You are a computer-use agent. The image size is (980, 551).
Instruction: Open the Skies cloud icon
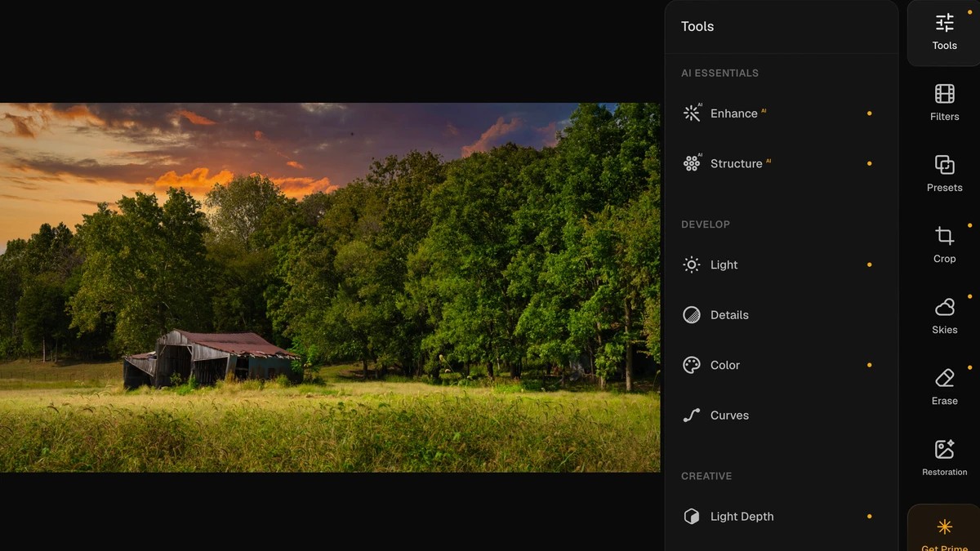[945, 307]
